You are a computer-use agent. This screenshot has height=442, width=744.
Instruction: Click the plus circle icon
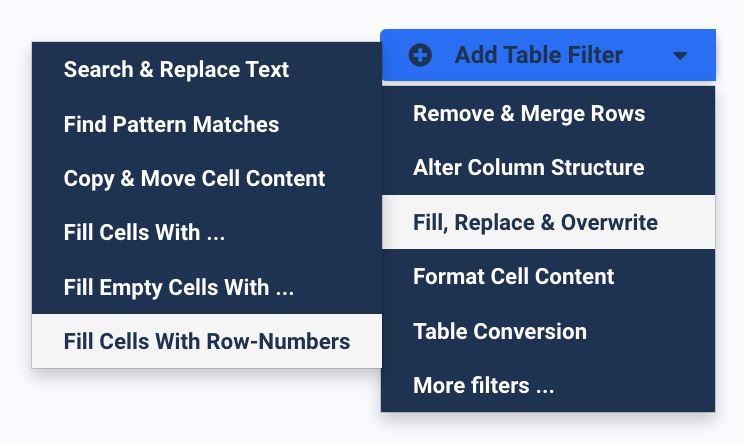click(x=420, y=55)
